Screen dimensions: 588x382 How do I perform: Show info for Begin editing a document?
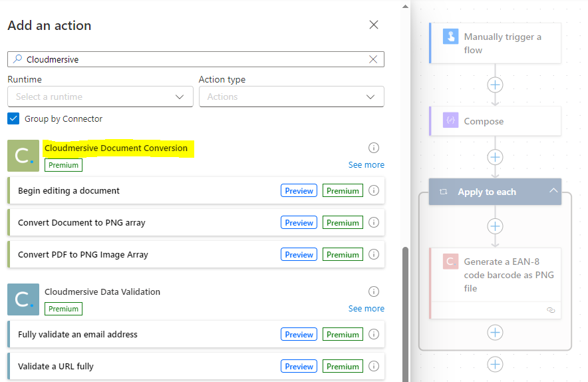tap(374, 190)
